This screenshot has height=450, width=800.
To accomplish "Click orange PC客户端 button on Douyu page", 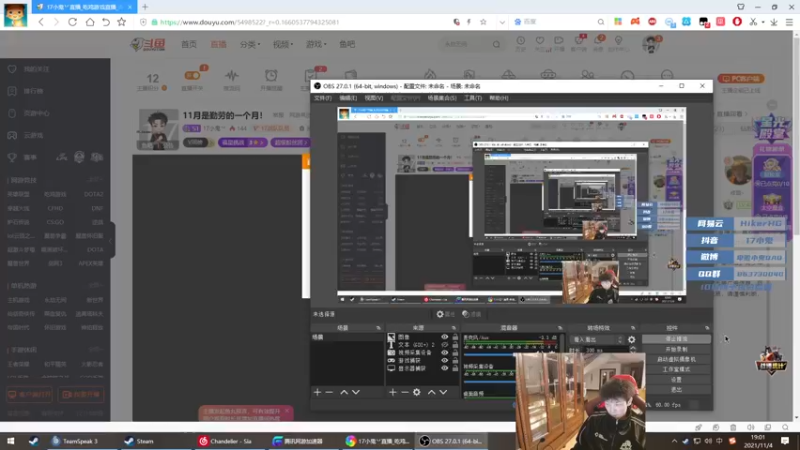I will 741,79.
